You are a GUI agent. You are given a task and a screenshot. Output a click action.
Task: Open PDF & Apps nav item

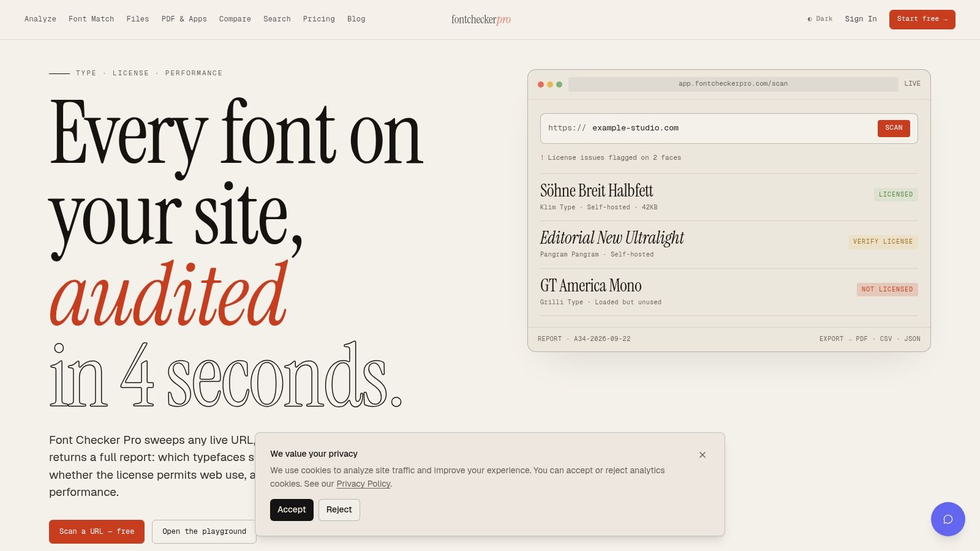pos(184,19)
